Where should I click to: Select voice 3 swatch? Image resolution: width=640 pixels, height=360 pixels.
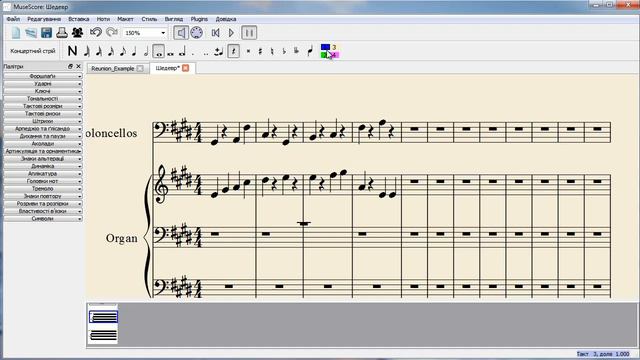tap(334, 47)
